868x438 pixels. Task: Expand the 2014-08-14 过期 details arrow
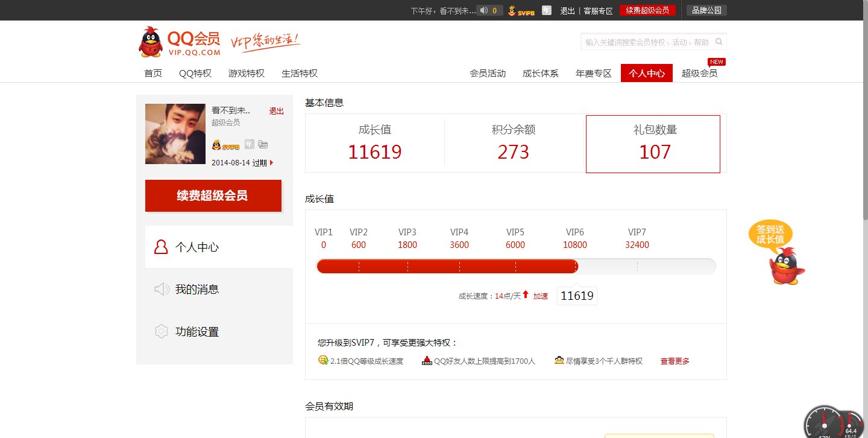pyautogui.click(x=271, y=162)
